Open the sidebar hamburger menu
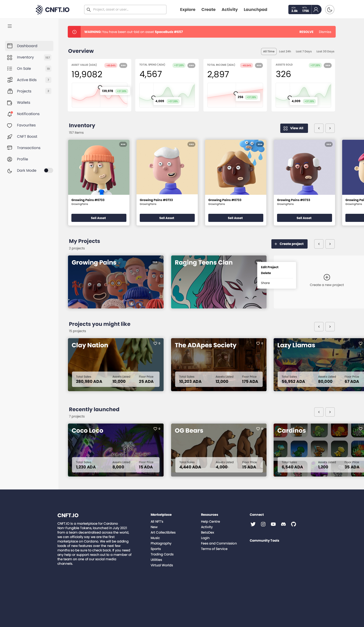364x627 pixels. [x=10, y=26]
